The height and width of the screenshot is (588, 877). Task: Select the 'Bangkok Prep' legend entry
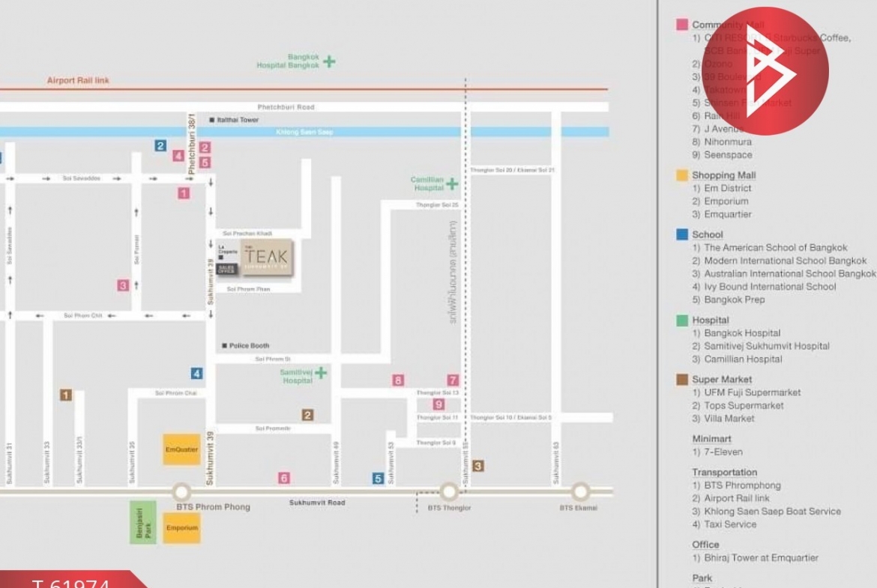735,300
